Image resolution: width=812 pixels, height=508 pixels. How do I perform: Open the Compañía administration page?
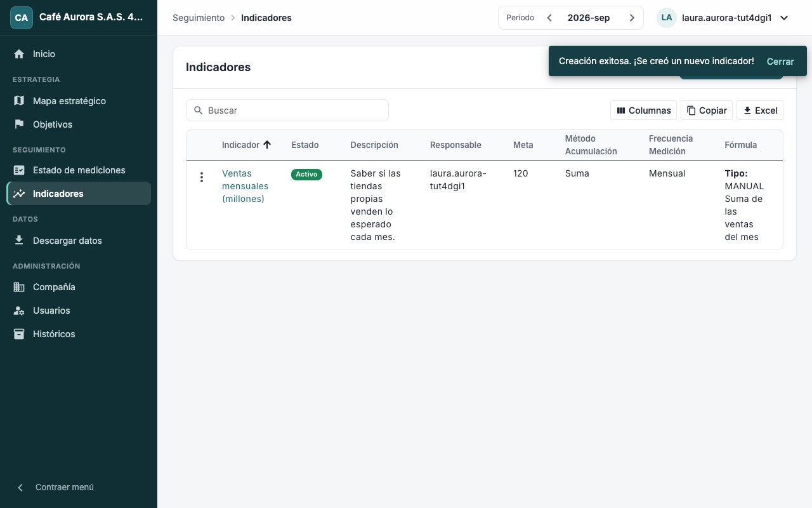[79, 287]
